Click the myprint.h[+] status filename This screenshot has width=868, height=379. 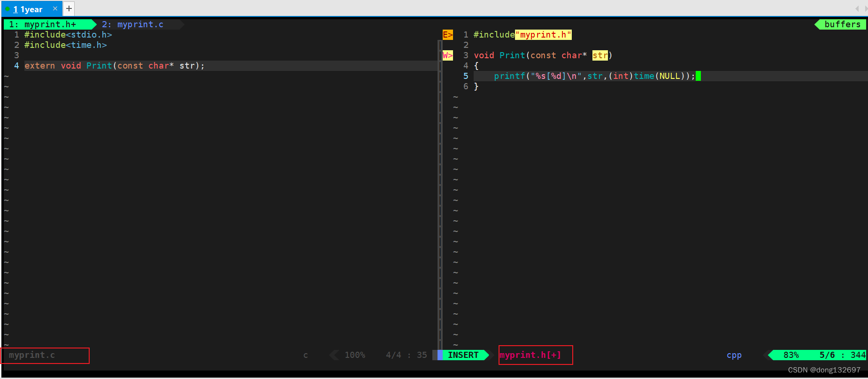pyautogui.click(x=530, y=355)
